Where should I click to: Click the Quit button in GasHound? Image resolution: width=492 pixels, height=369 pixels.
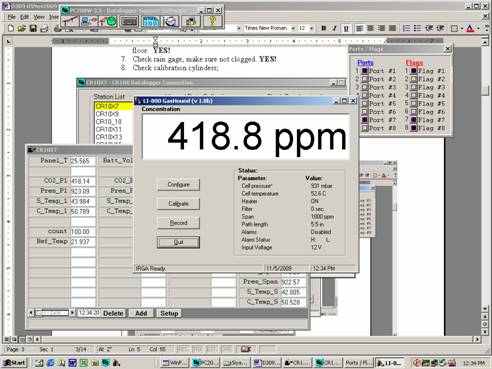(178, 242)
